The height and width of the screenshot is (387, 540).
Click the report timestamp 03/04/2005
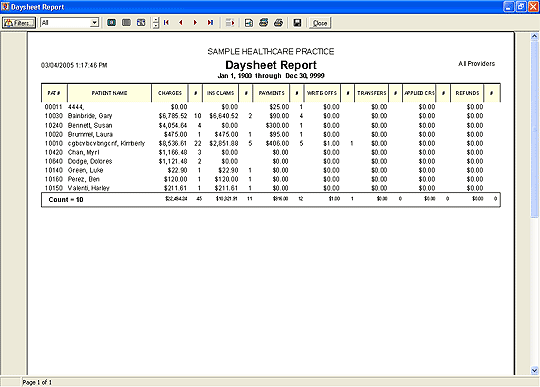(x=74, y=65)
